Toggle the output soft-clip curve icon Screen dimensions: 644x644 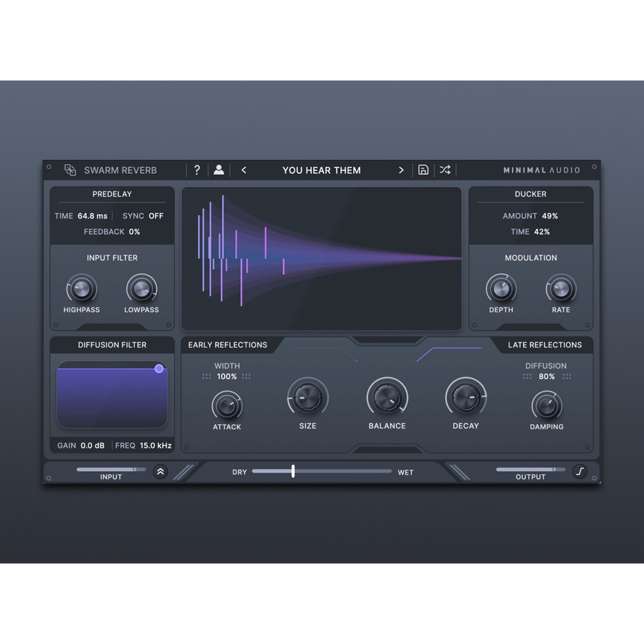pyautogui.click(x=580, y=472)
